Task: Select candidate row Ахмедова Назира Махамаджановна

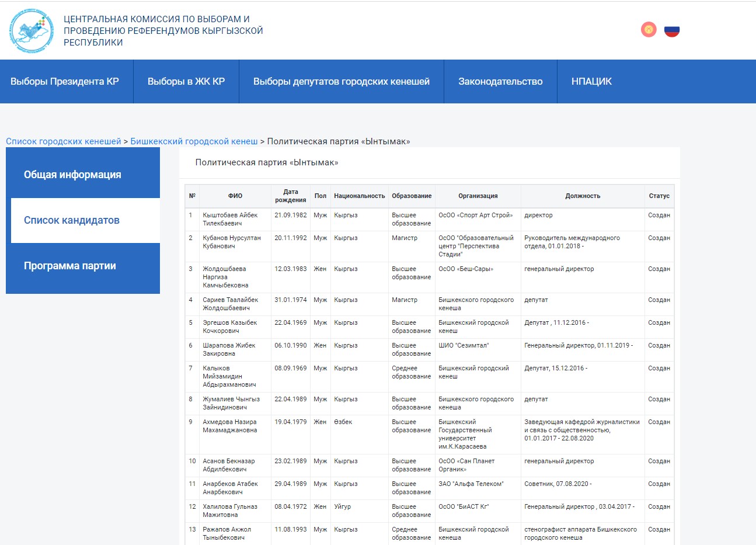Action: [x=230, y=426]
